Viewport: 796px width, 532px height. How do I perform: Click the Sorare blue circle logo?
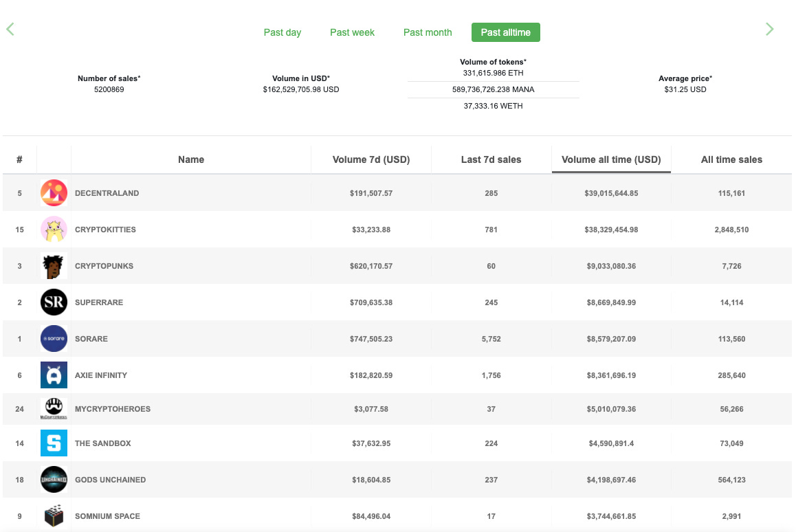54,339
